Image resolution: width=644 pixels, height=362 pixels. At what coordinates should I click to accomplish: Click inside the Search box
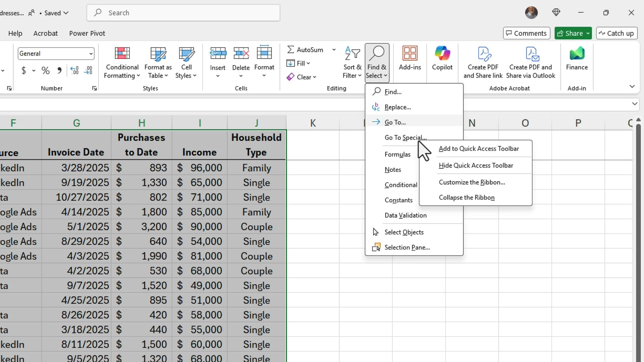click(x=183, y=13)
